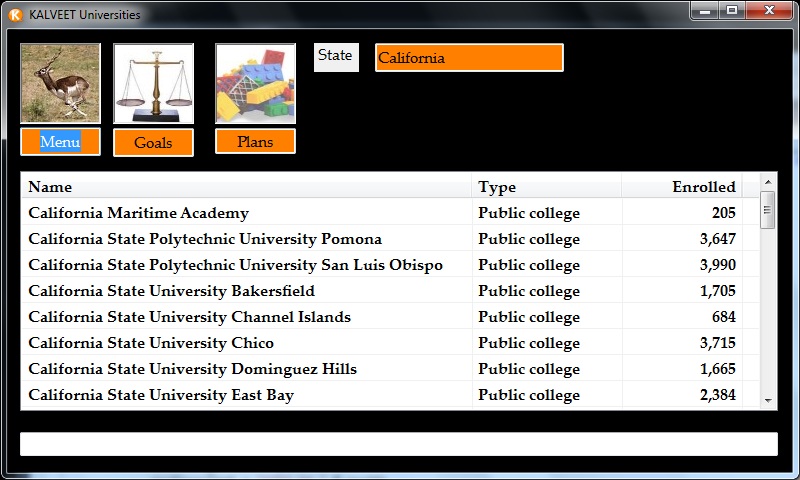Click the list scrollbar up arrow
The image size is (800, 480).
[x=768, y=183]
